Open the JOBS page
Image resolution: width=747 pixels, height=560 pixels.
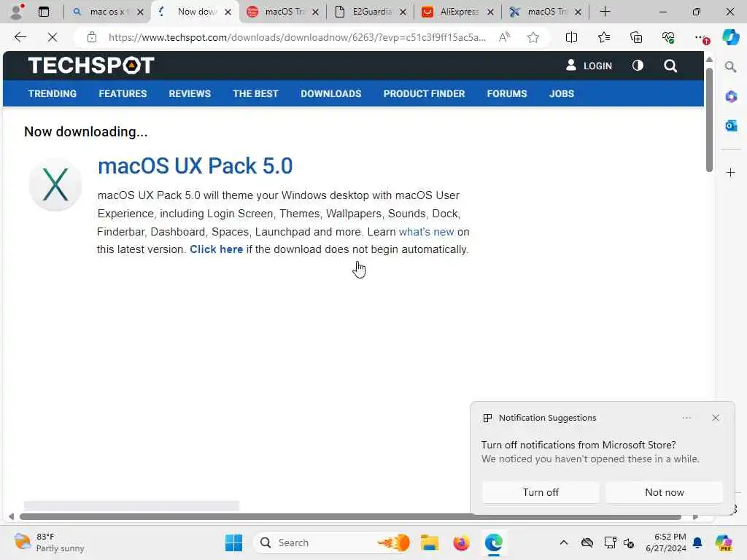(561, 93)
